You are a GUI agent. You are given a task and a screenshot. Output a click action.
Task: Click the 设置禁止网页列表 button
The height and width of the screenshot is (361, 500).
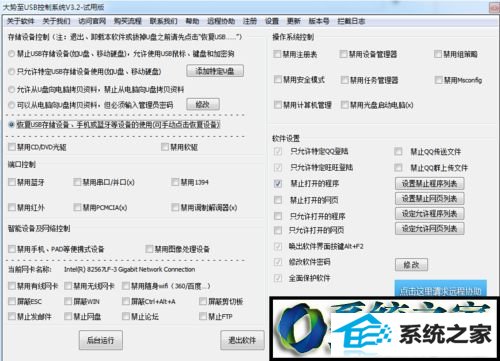[x=429, y=199]
